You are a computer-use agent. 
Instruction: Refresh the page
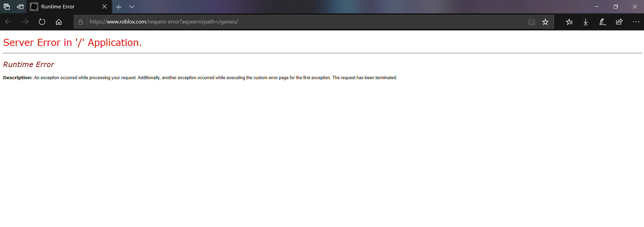click(42, 22)
